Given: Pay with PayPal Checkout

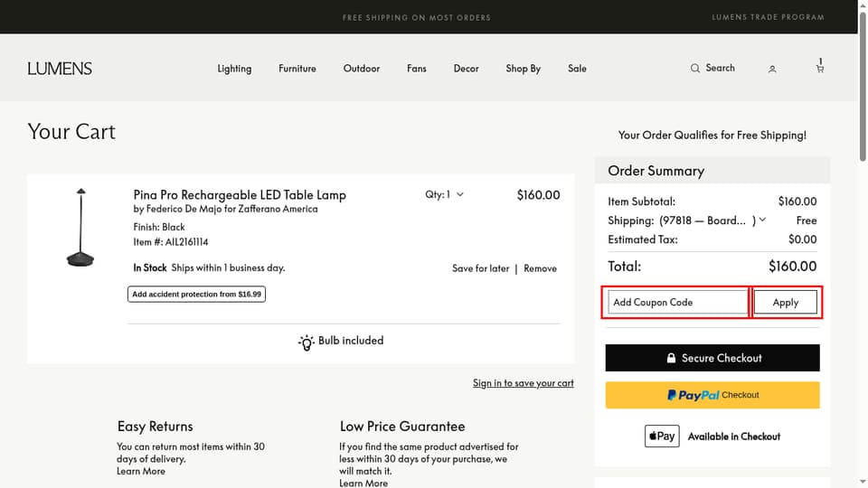Looking at the screenshot, I should [x=712, y=395].
